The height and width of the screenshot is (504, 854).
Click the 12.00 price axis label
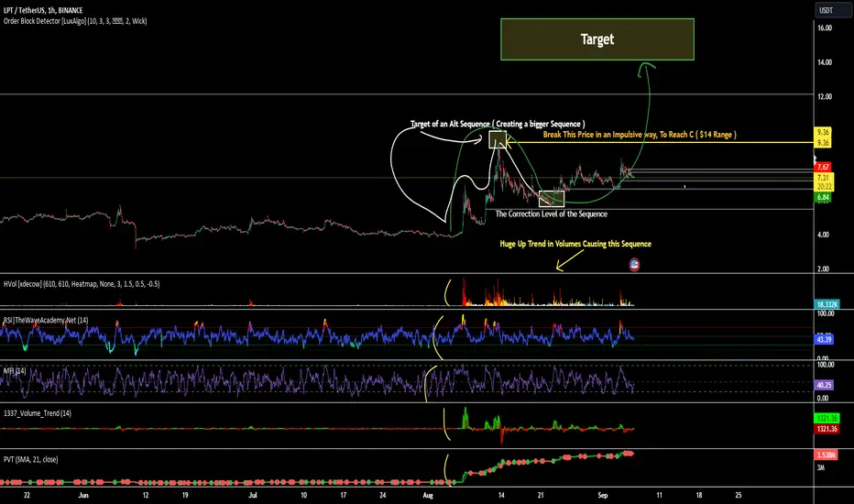(x=825, y=96)
